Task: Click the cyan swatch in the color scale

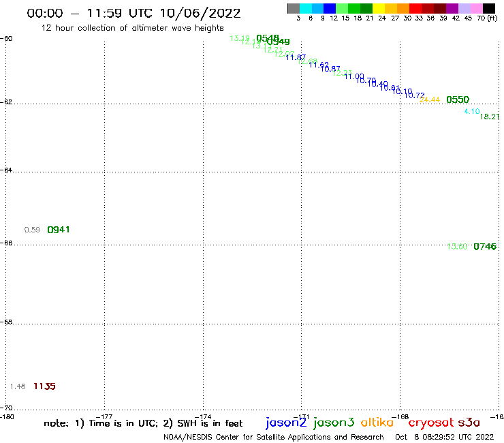Action: pos(306,8)
